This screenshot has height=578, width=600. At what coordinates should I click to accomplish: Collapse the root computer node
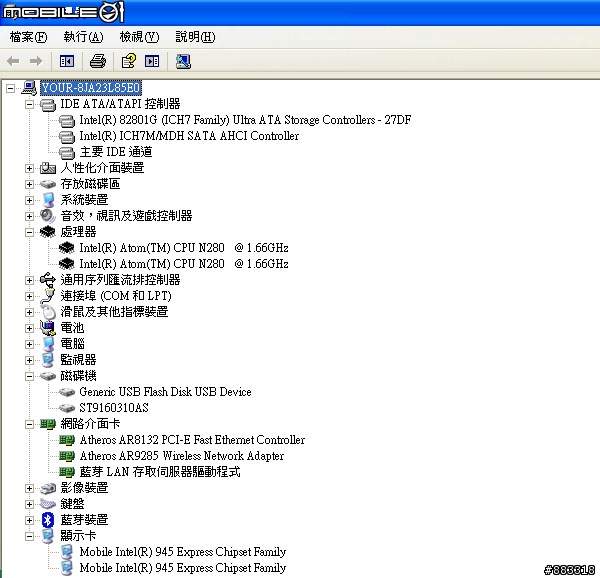[10, 88]
